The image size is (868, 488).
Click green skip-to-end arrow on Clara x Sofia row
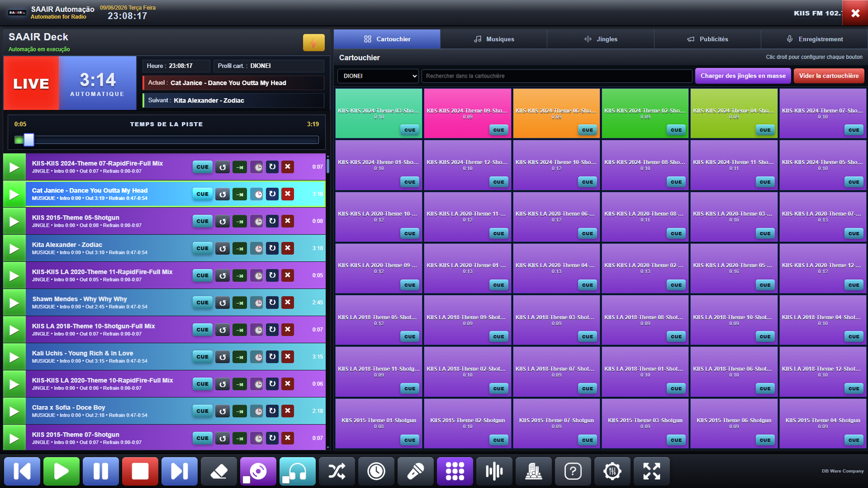[240, 411]
